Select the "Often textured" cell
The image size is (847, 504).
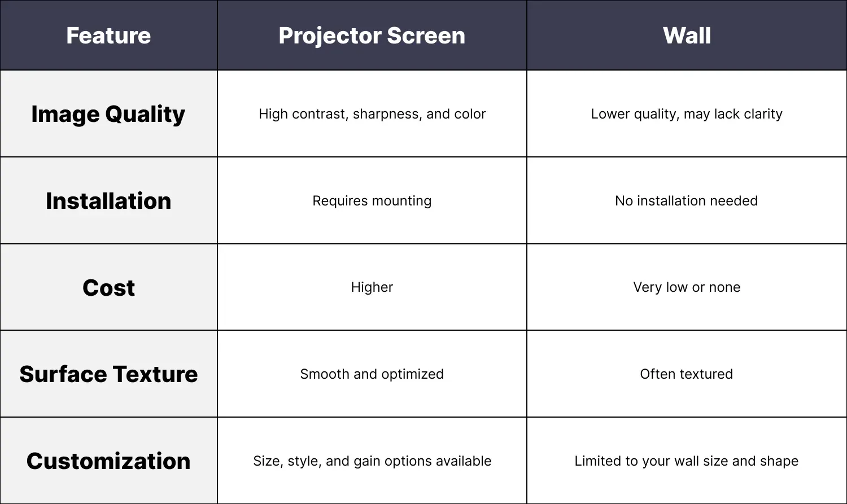[x=687, y=374]
